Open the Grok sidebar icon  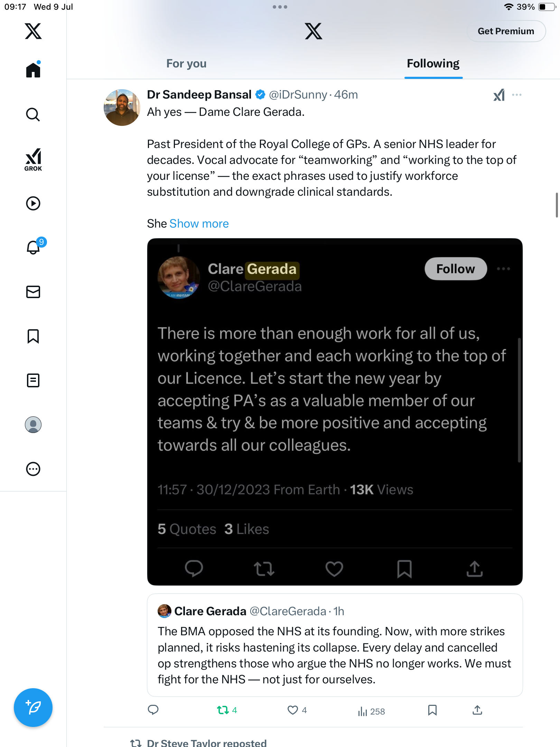pyautogui.click(x=33, y=159)
